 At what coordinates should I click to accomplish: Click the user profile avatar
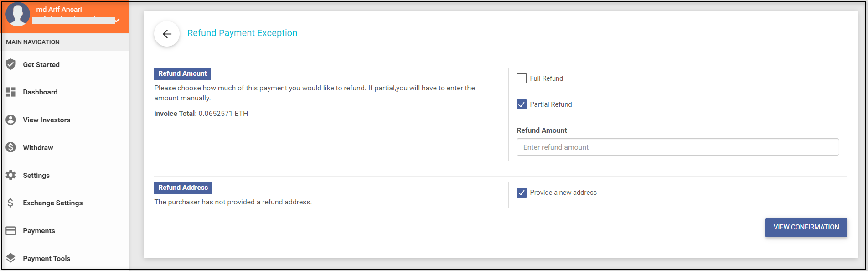18,14
